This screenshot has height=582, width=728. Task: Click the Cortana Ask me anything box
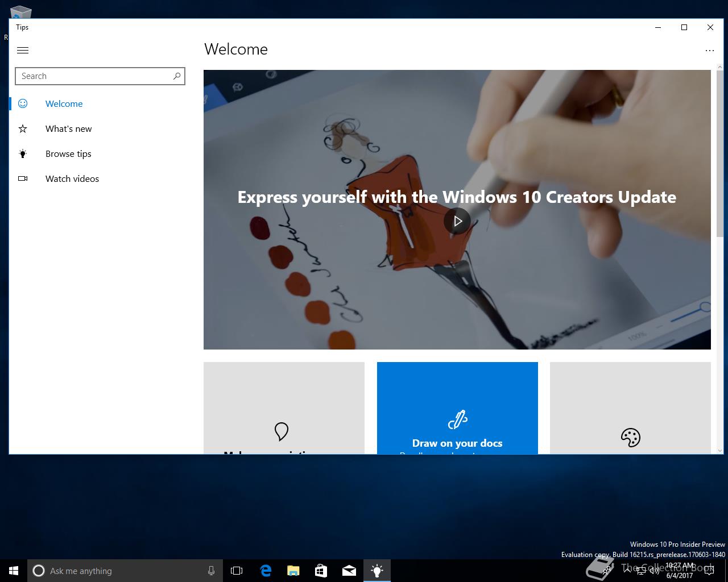125,571
